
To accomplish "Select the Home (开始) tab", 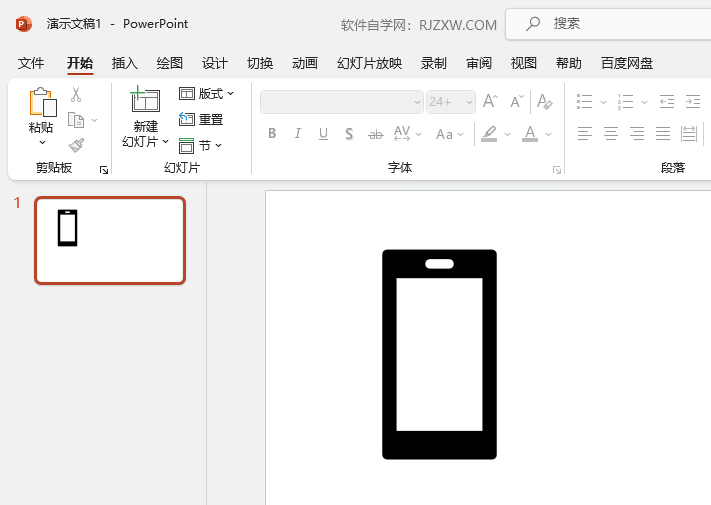I will pos(80,63).
